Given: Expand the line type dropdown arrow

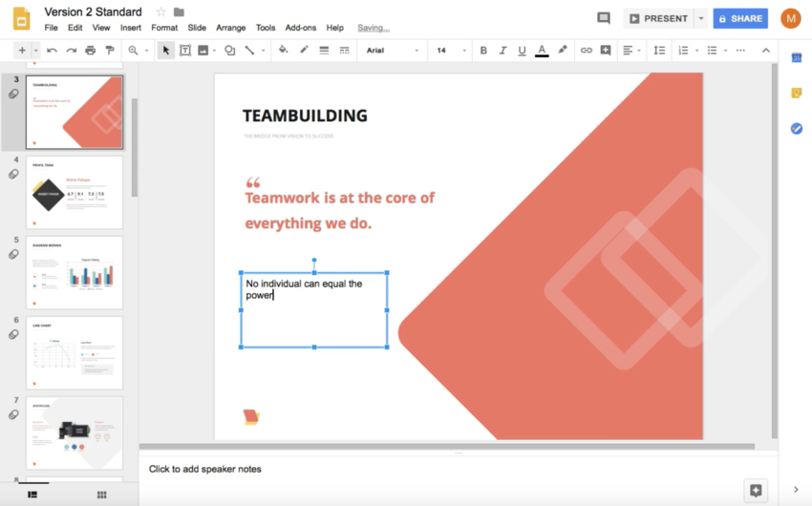Looking at the screenshot, I should [x=263, y=51].
